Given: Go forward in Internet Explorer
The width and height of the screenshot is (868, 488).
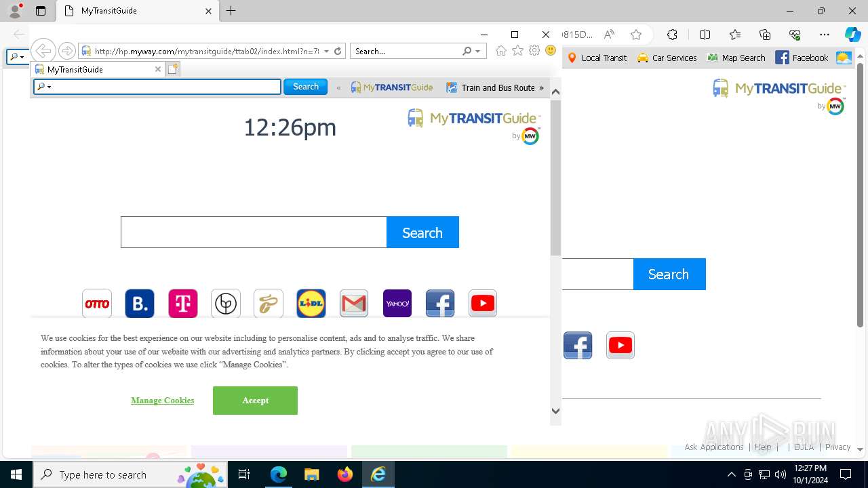Looking at the screenshot, I should (x=66, y=51).
